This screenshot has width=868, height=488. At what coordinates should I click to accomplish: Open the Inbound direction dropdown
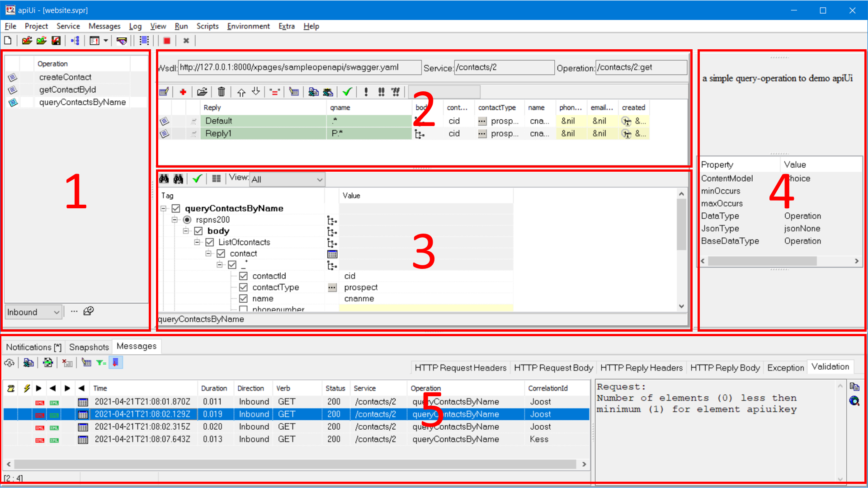33,312
